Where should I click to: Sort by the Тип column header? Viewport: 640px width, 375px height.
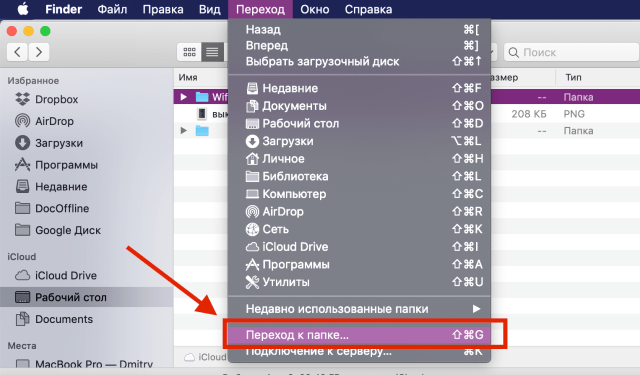[573, 77]
